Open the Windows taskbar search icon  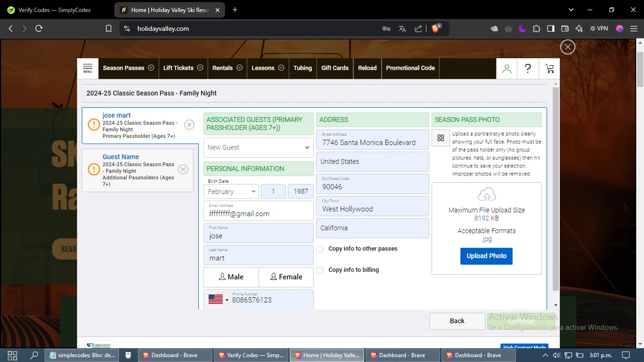point(34,355)
